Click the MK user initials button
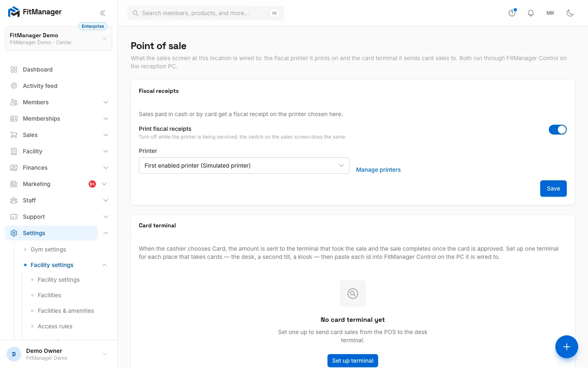The image size is (588, 368). 550,13
